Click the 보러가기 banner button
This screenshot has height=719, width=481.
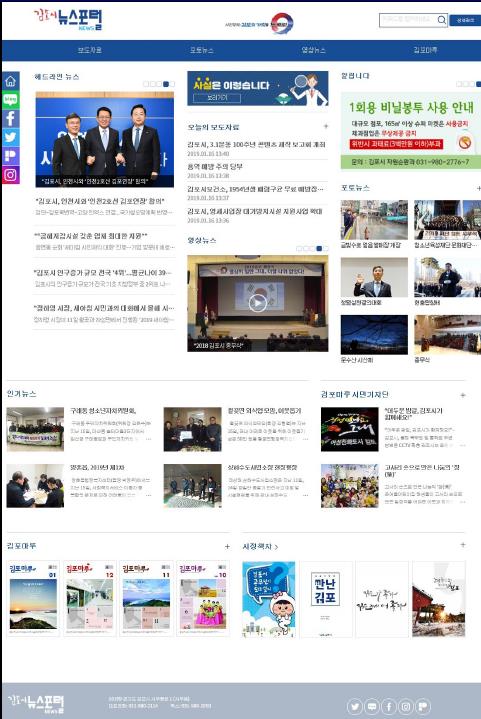216,98
